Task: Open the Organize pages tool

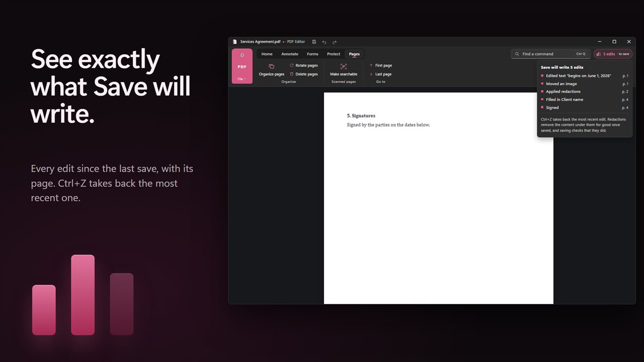Action: pos(272,70)
